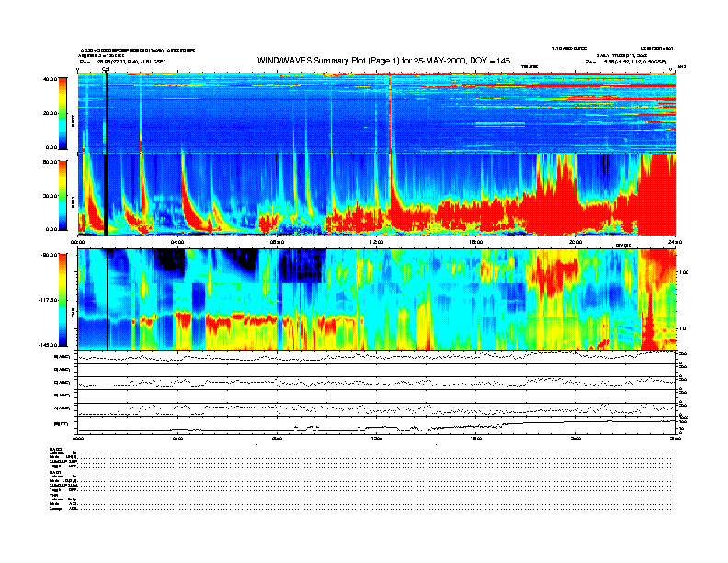
Task: Click the 24:00 tick below the RAD1 spectrogram
Action: (x=675, y=242)
